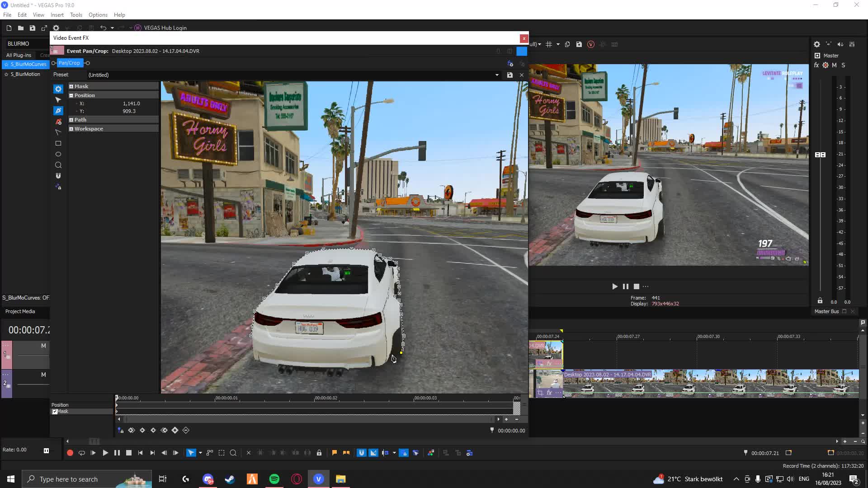Toggle the magnet snapping tool
This screenshot has height=488, width=868.
click(58, 176)
